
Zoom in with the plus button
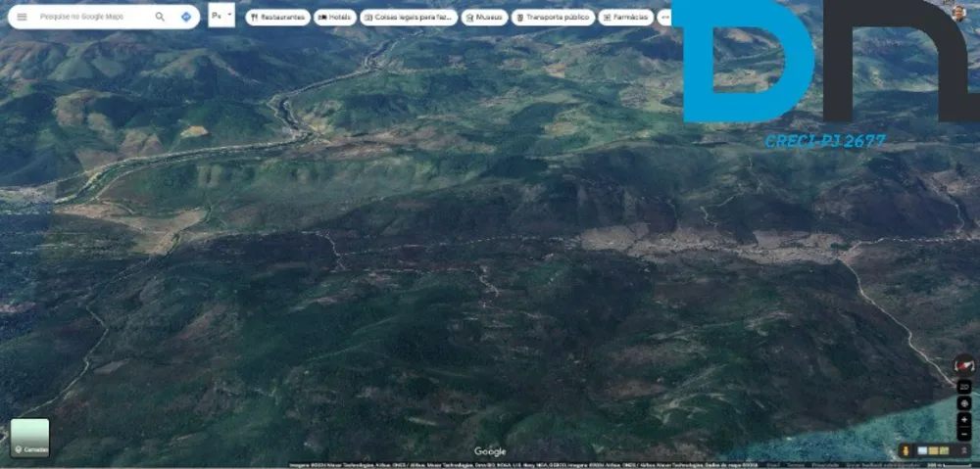(x=964, y=420)
